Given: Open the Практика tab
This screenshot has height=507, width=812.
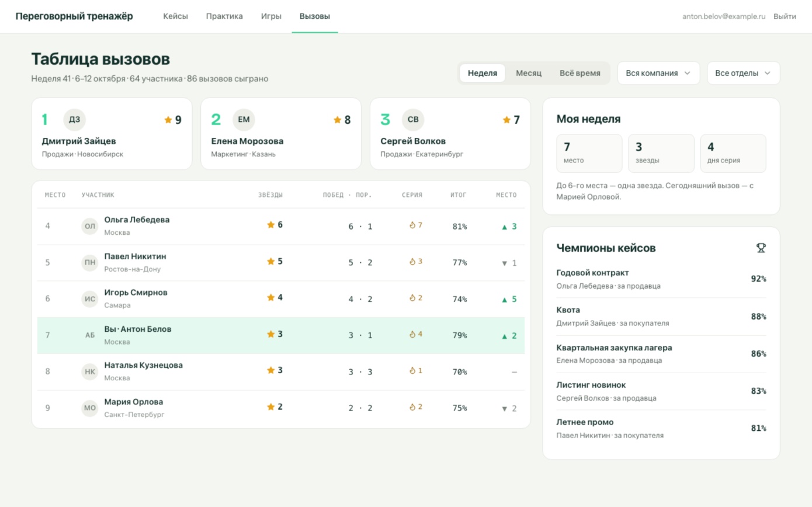Looking at the screenshot, I should 224,16.
